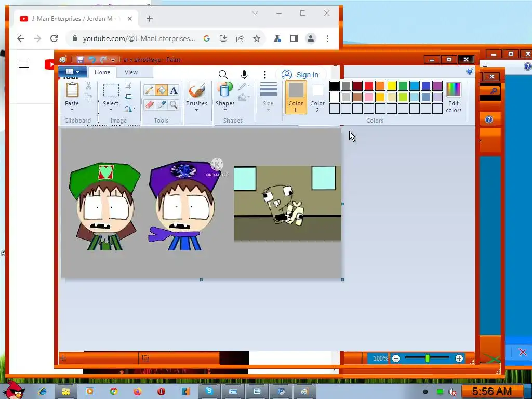Choose the red color swatch
532x399 pixels.
pos(369,86)
